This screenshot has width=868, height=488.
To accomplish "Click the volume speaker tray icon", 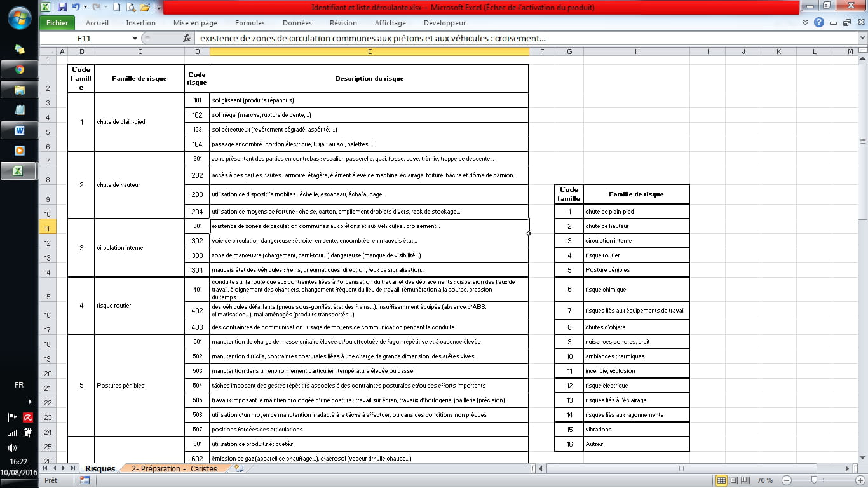I will coord(12,447).
